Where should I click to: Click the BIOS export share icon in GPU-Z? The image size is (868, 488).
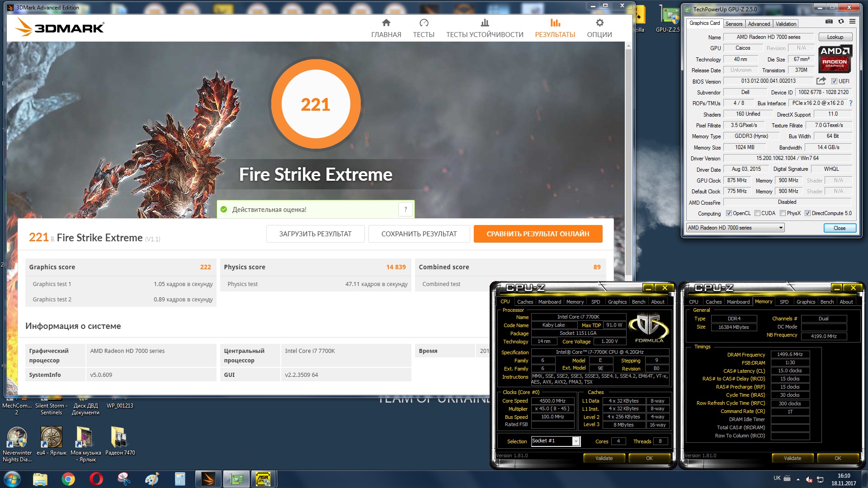tap(821, 81)
